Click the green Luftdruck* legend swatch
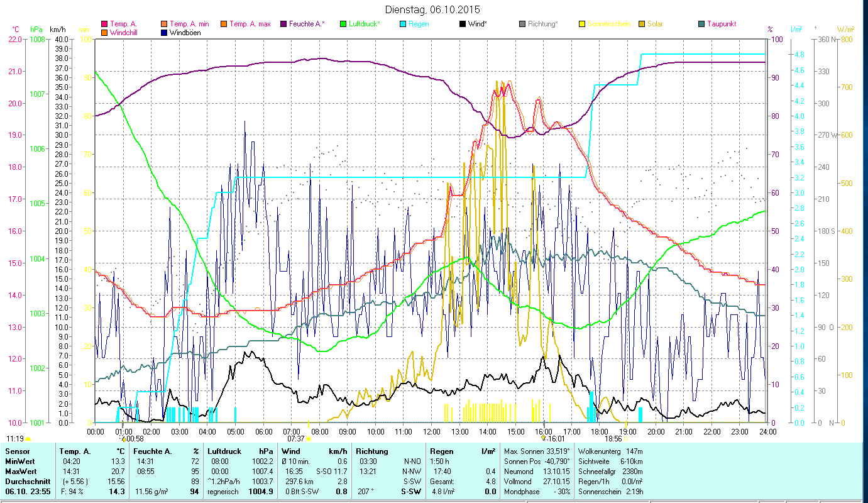The width and height of the screenshot is (868, 503). [343, 25]
